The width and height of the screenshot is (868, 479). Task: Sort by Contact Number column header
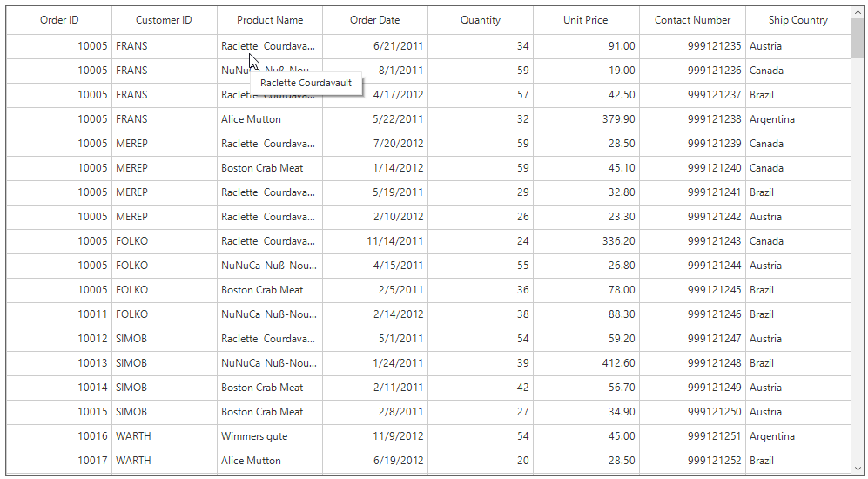coord(692,20)
